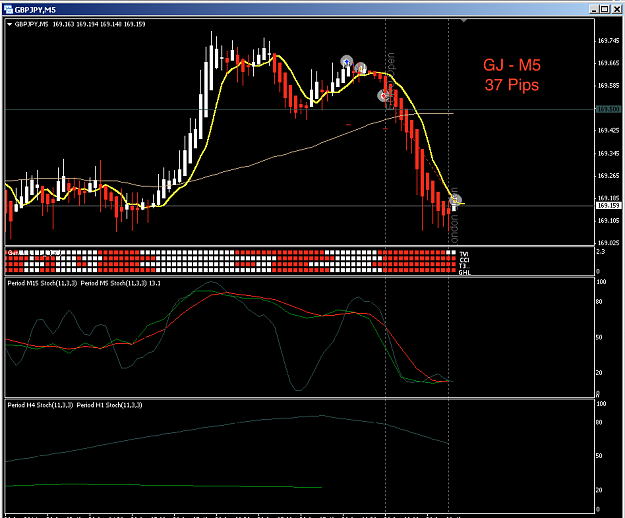Click the 50 level in the H4/H1 Stoch panel scale
Screen dimensions: 625x518
599,456
